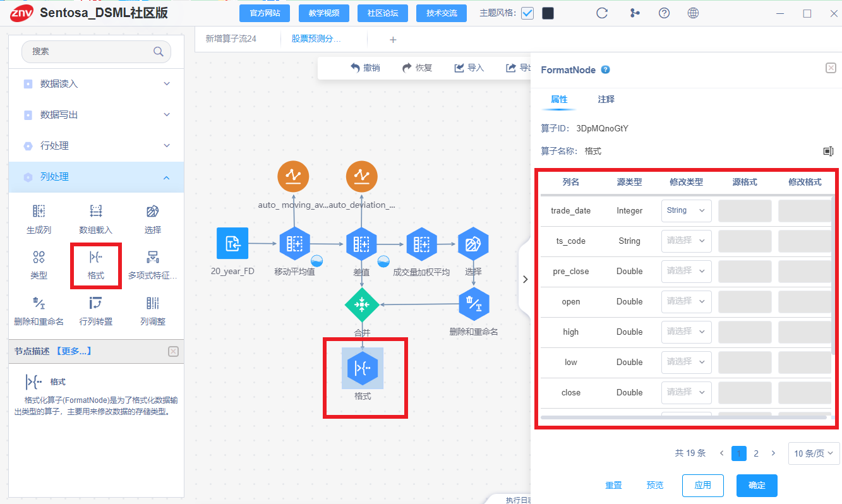Open the 教学视频 button

pyautogui.click(x=324, y=13)
